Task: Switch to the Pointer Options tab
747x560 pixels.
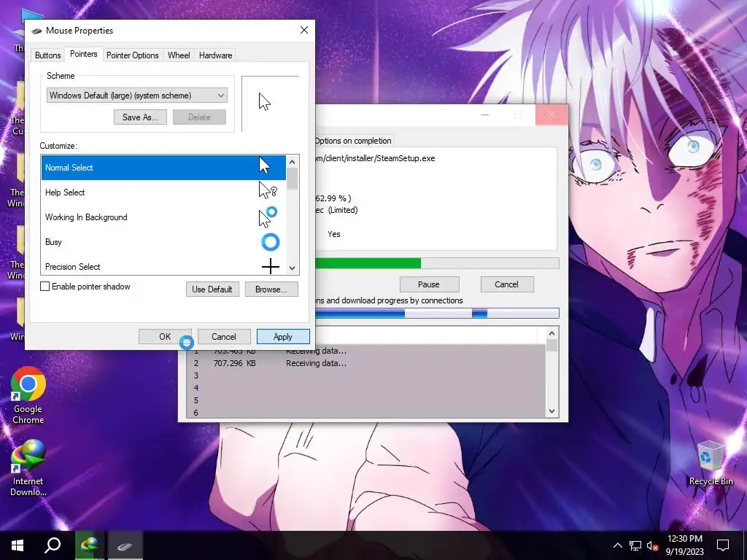Action: pos(133,55)
